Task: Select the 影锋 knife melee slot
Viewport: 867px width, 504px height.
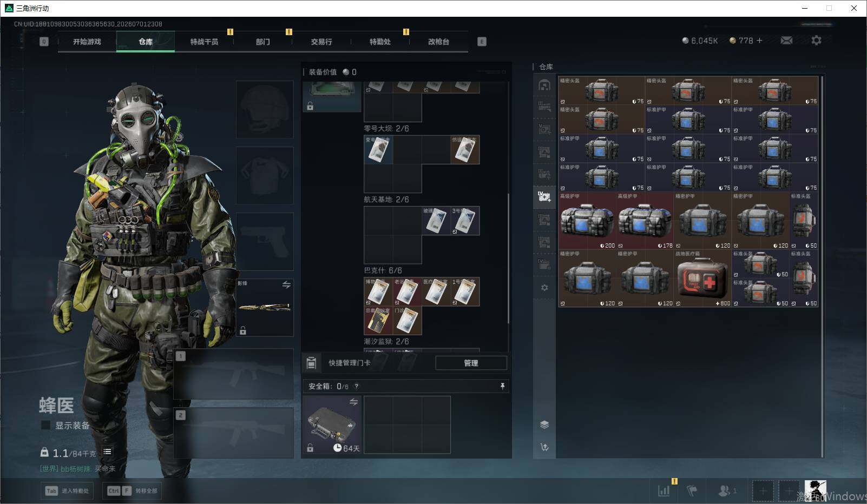Action: click(x=265, y=307)
